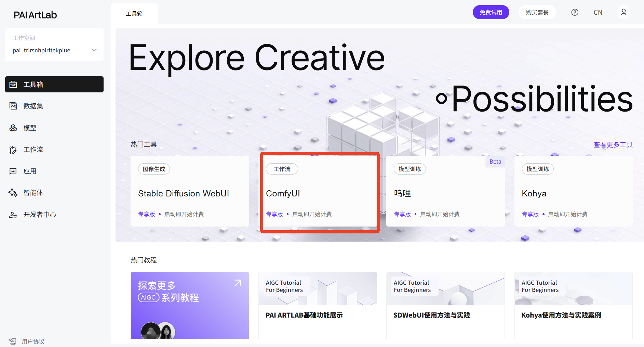Open 数据集 in the sidebar menu
Viewport: 644px width, 347px height.
tap(33, 106)
